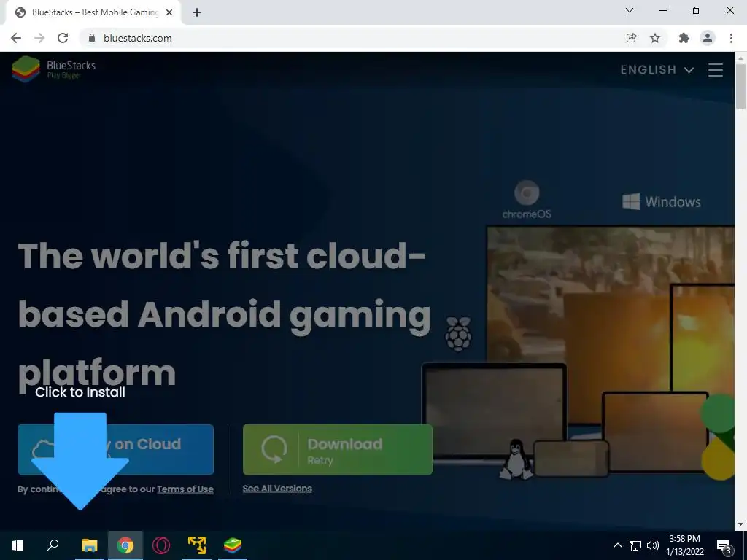This screenshot has height=560, width=747.
Task: Click the scrollbar down arrow
Action: pos(740,524)
